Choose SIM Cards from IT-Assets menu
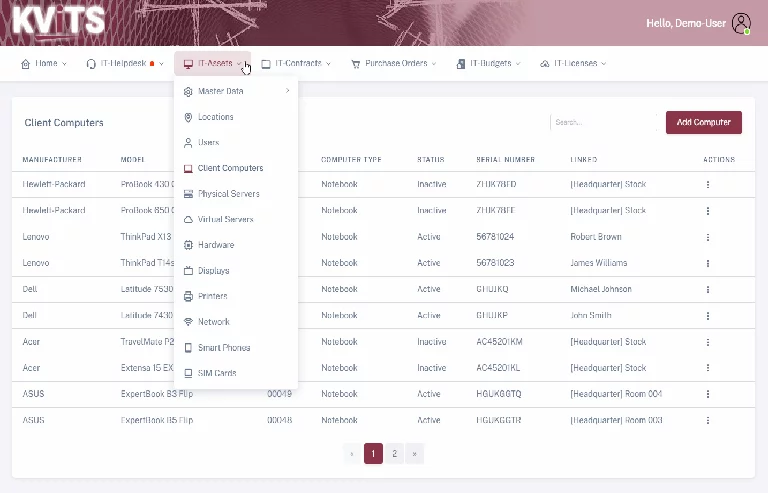The height and width of the screenshot is (493, 768). [217, 373]
